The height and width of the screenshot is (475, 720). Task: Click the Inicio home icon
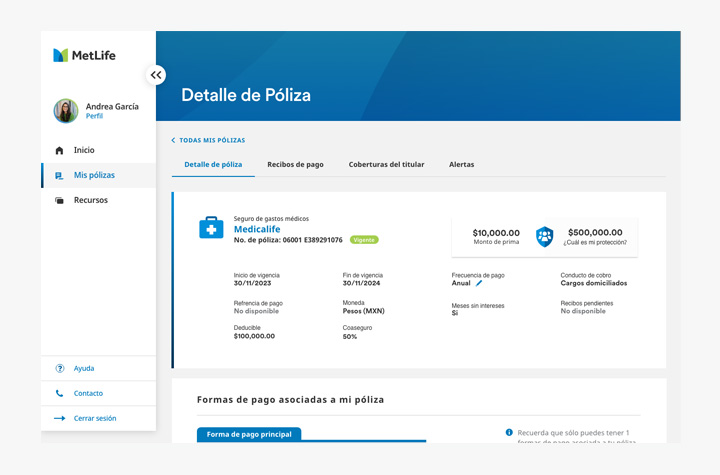tap(59, 150)
